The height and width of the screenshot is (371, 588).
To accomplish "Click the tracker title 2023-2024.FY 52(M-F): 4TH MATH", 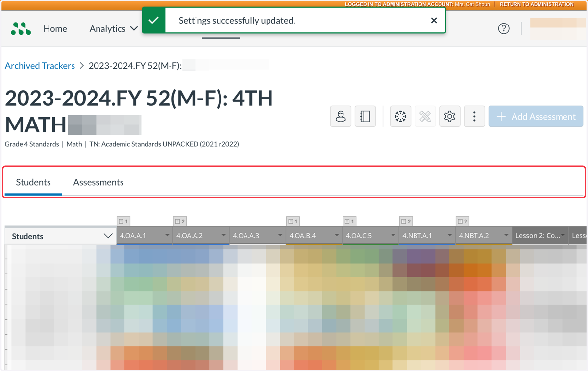I will point(139,112).
